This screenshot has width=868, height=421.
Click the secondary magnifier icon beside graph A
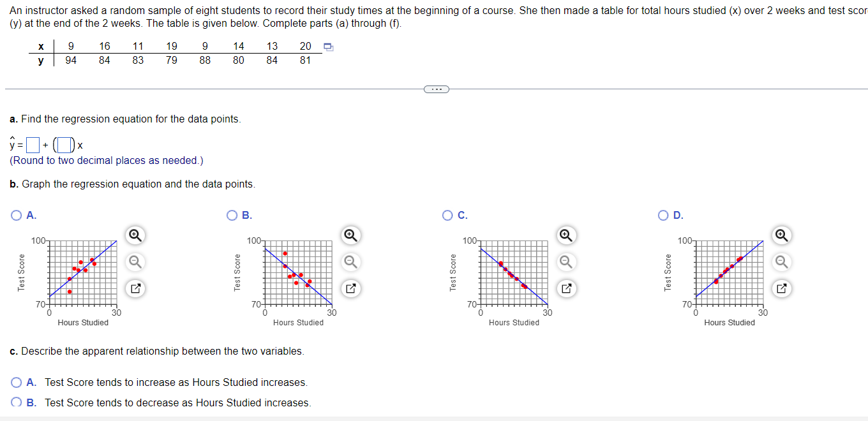(134, 262)
